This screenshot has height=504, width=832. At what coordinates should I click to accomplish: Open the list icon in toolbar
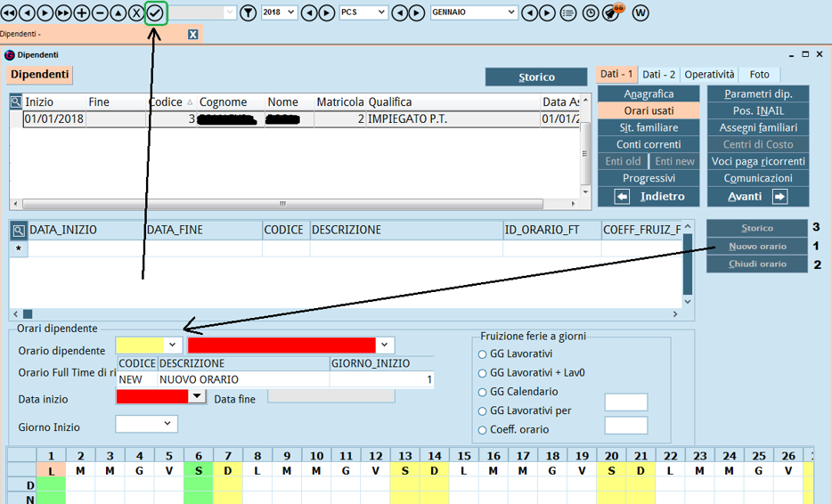tap(568, 12)
